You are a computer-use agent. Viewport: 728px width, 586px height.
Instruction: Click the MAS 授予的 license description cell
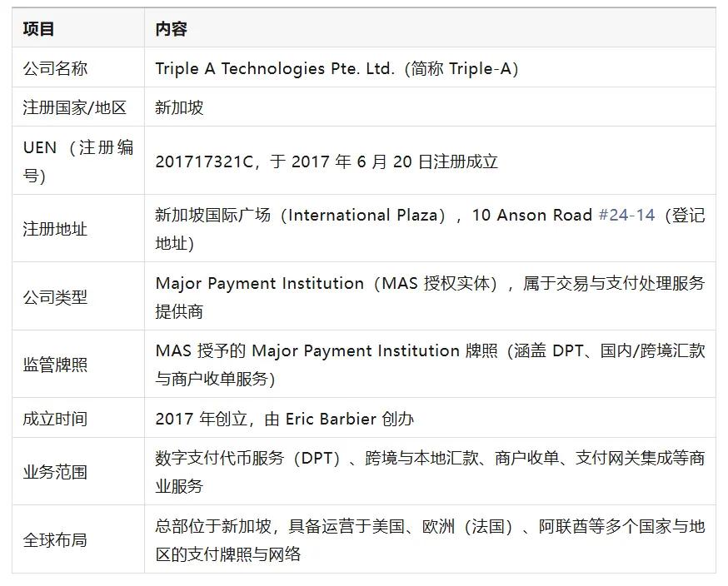pos(429,365)
